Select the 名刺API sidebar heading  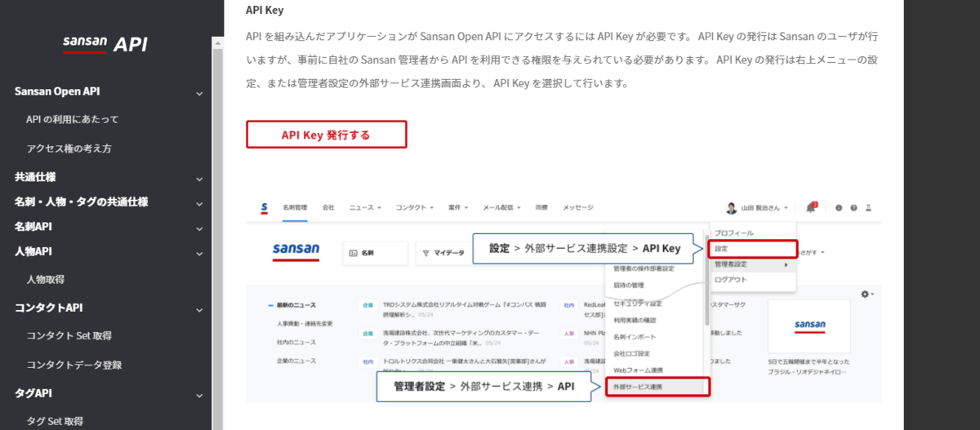[33, 226]
